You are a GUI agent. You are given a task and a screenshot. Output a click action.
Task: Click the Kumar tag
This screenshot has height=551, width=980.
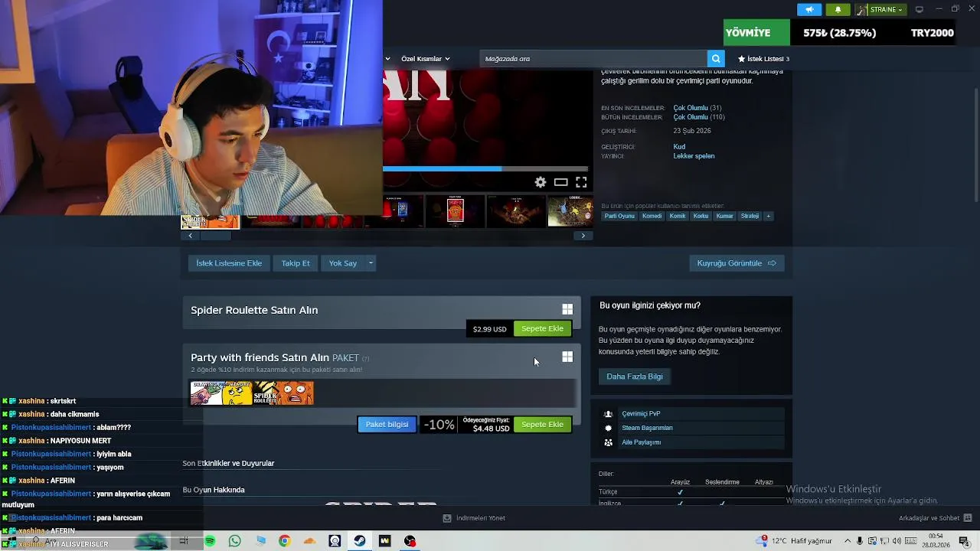coord(724,216)
